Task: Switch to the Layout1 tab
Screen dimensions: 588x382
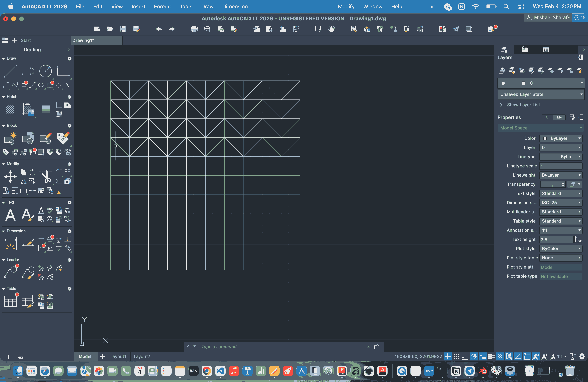Action: pyautogui.click(x=118, y=356)
